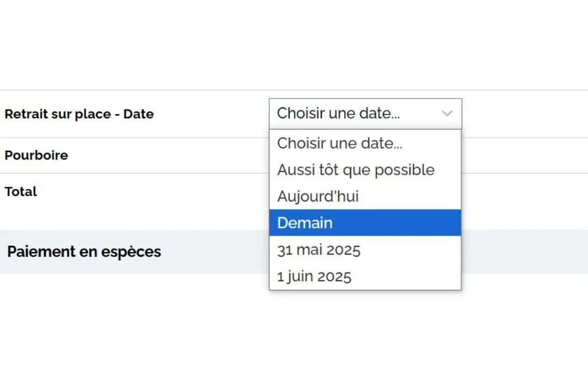The image size is (588, 392).
Task: Select "1 juin 2025" in the dropdown list
Action: tap(365, 276)
